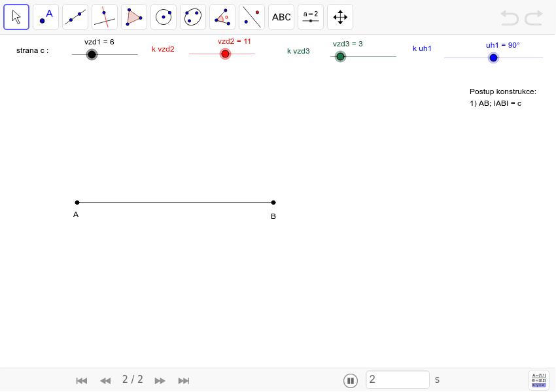Click the red vzd2 slider handle
556x392 pixels.
(225, 54)
